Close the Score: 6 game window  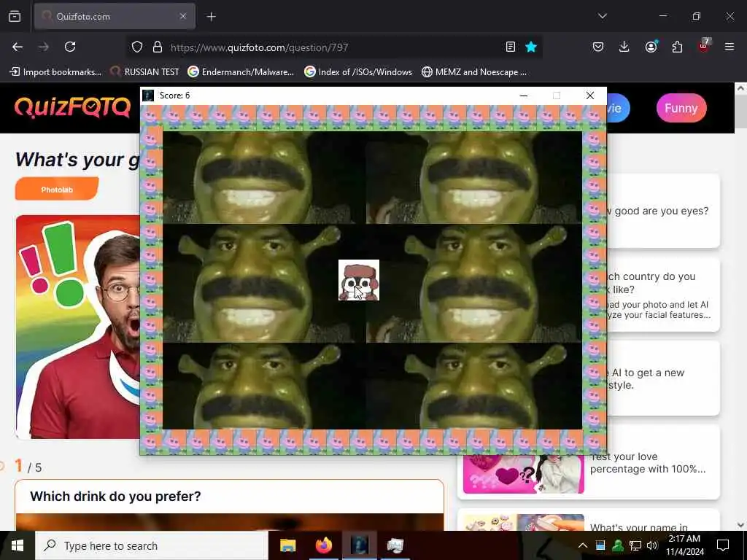pos(589,96)
